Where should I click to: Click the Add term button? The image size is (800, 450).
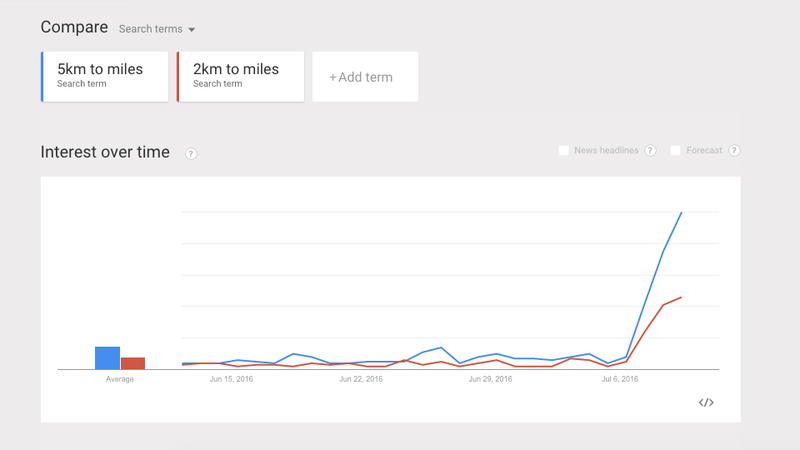click(365, 77)
